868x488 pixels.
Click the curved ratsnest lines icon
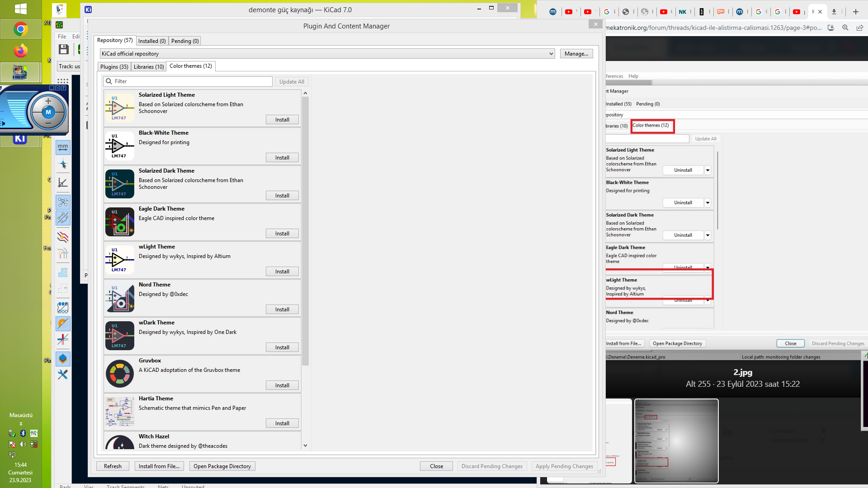pyautogui.click(x=63, y=218)
